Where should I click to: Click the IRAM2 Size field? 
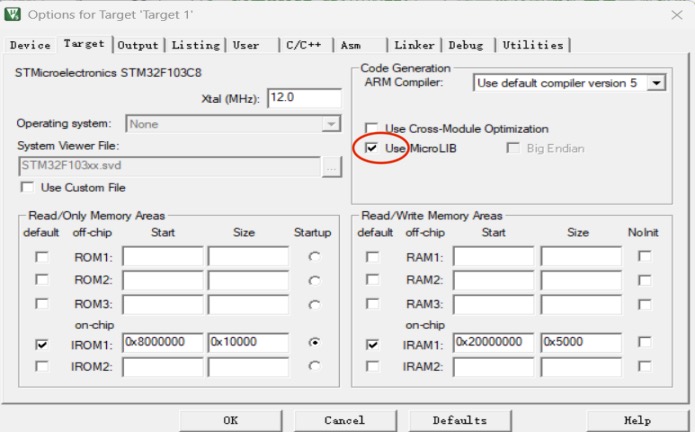pos(581,367)
